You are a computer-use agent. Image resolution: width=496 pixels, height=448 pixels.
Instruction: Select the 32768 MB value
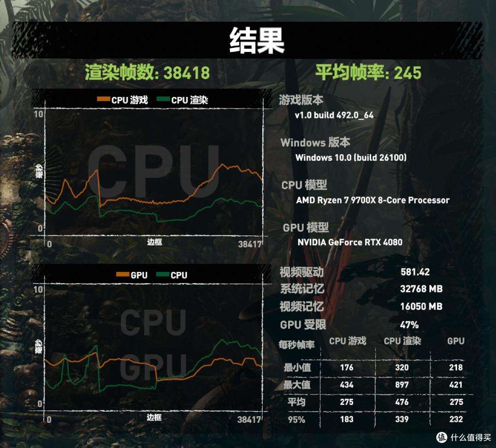[421, 289]
